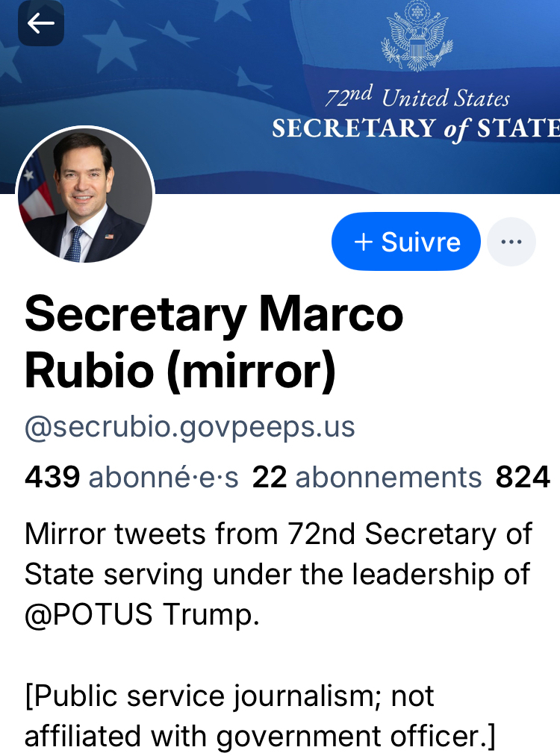Screen dimensions: 560x756
Task: Click the 824 posts count
Action: click(x=523, y=477)
